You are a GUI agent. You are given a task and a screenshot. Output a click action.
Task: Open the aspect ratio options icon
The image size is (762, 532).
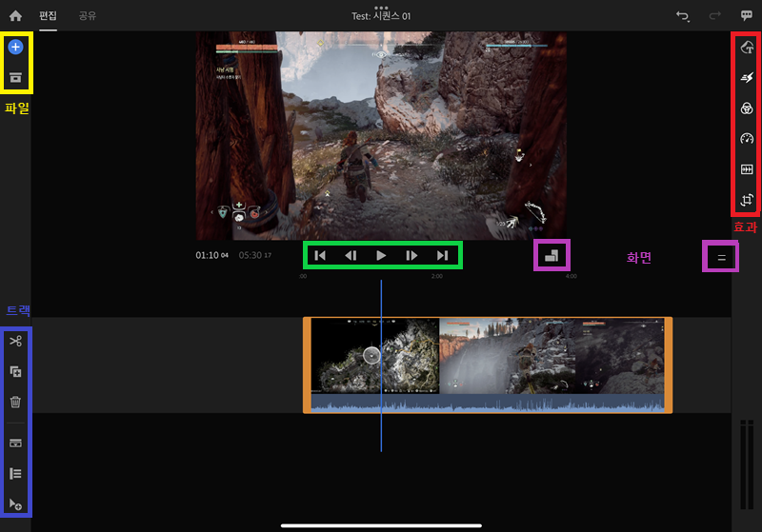(x=551, y=255)
